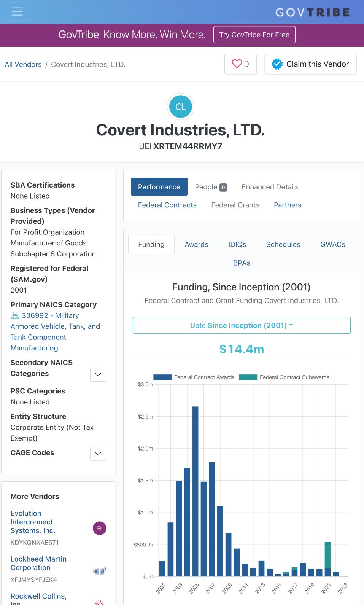This screenshot has height=605, width=364.
Task: Click the $14.4m total funding value
Action: point(242,349)
